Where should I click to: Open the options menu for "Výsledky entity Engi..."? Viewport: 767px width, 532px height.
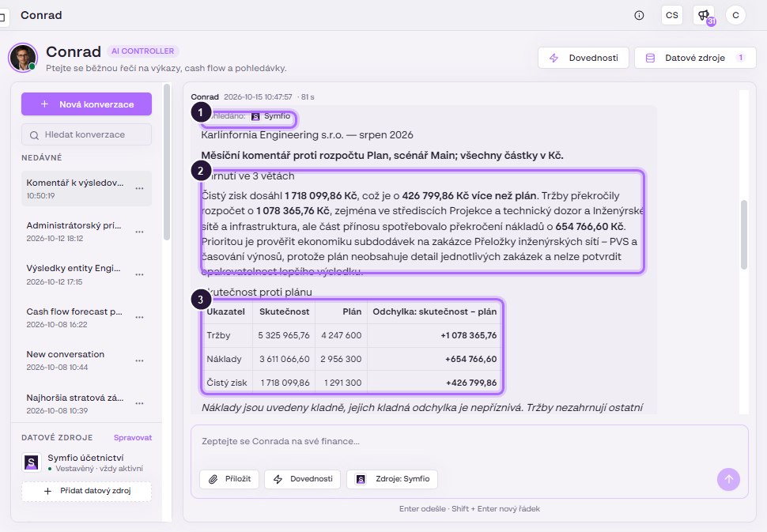[x=139, y=274]
